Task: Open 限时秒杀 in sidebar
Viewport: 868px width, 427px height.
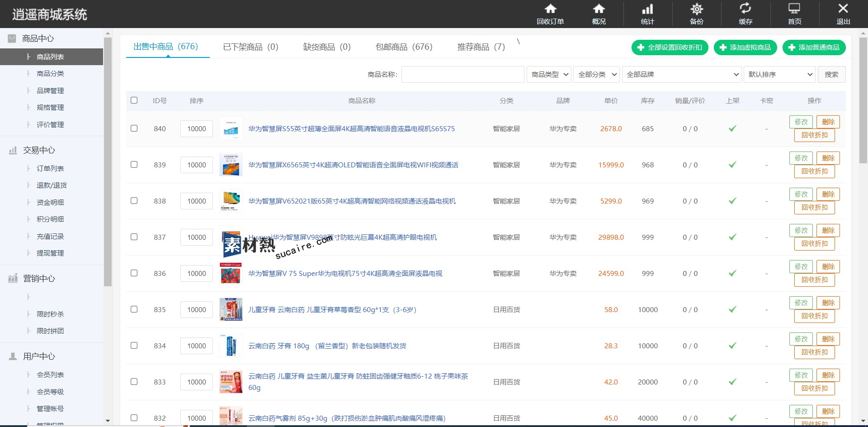Action: point(50,314)
